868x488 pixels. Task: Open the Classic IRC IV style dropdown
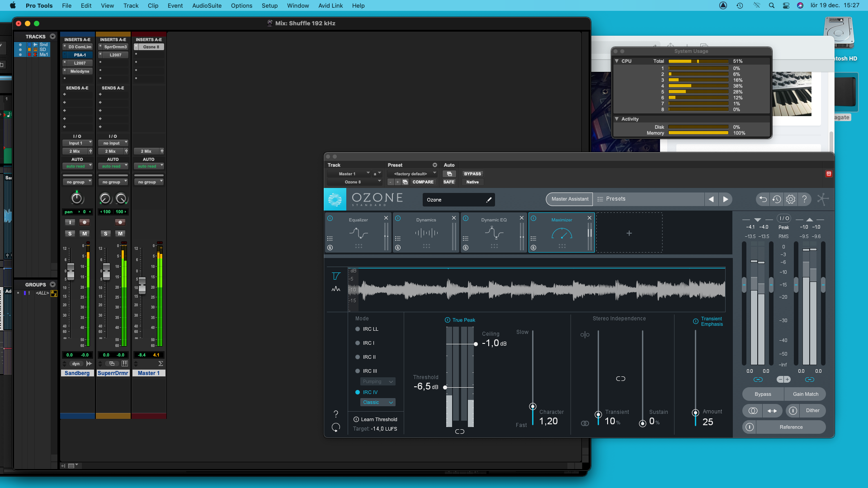coord(378,402)
